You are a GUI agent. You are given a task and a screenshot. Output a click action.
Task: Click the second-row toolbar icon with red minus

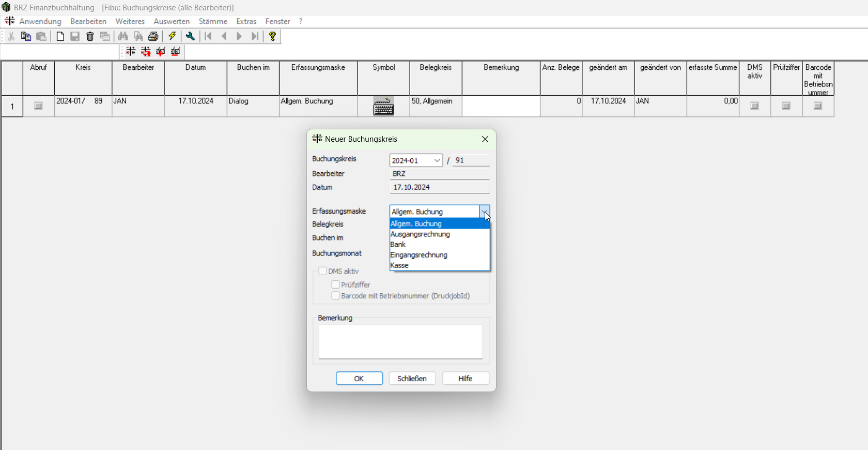[x=176, y=52]
